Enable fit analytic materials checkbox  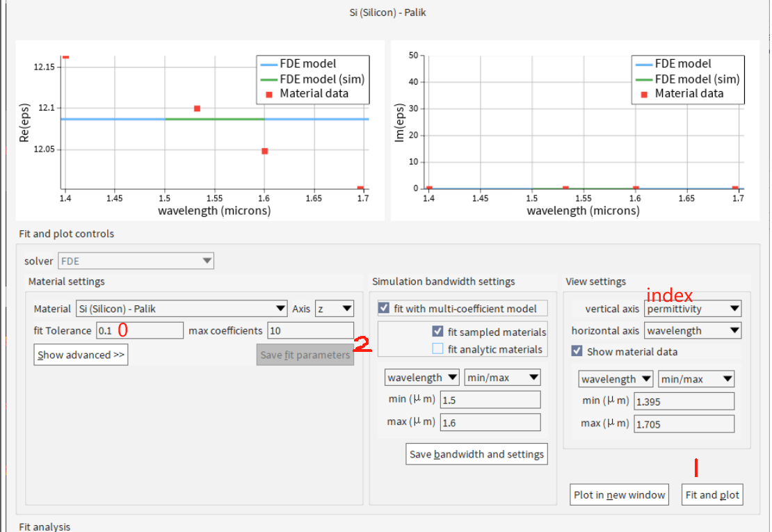(x=437, y=349)
